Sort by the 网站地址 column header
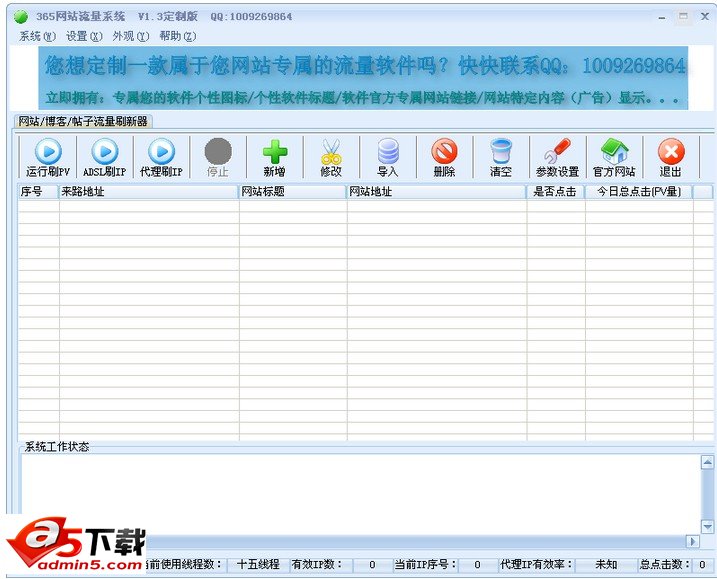 tap(437, 192)
